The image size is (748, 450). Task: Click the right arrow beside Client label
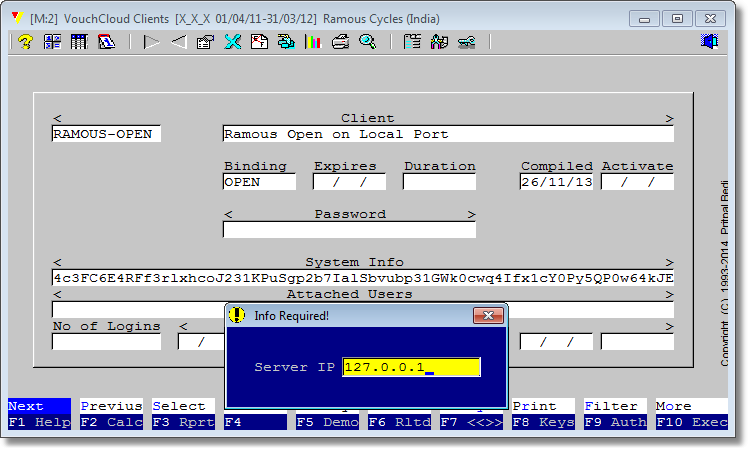pyautogui.click(x=669, y=118)
